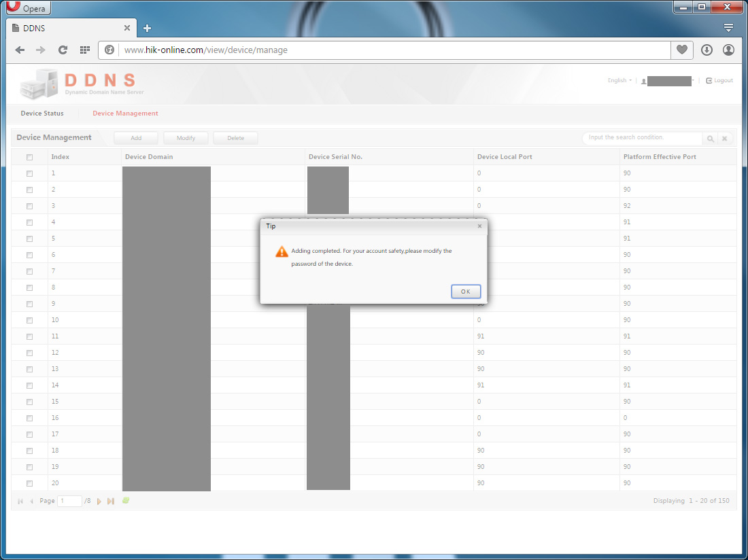
Task: Sort by Device Local Port column header
Action: (x=505, y=157)
